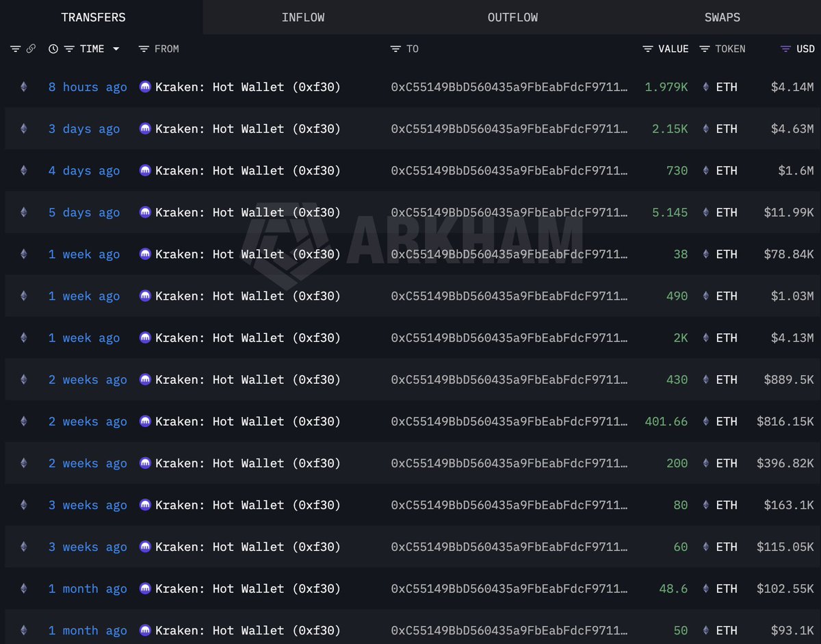Open the VALUE column filter icon
The height and width of the screenshot is (644, 821).
tap(648, 49)
